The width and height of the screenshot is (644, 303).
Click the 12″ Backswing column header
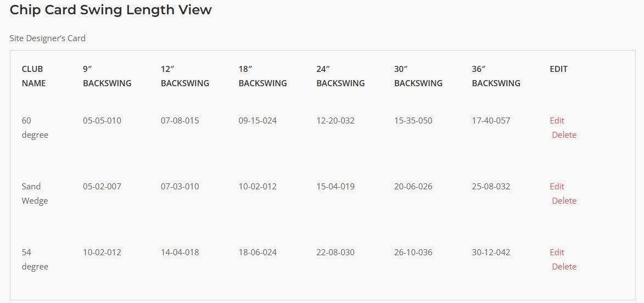click(x=185, y=76)
